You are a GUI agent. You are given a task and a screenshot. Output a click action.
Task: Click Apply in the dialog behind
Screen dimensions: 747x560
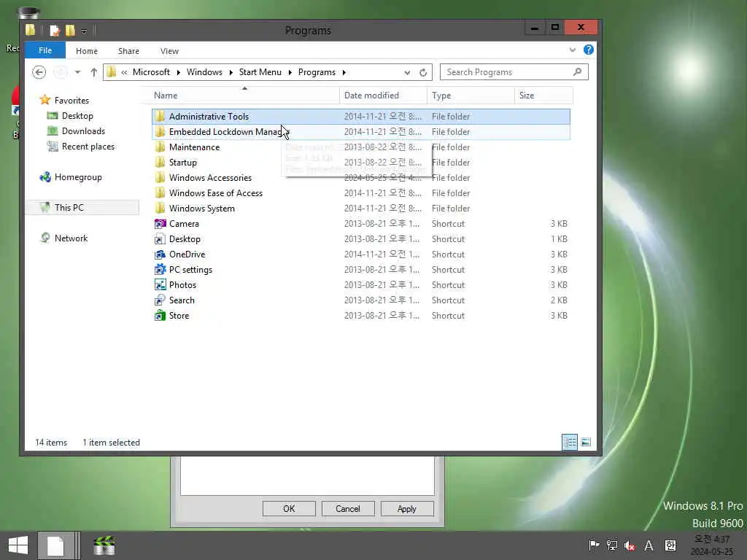407,508
